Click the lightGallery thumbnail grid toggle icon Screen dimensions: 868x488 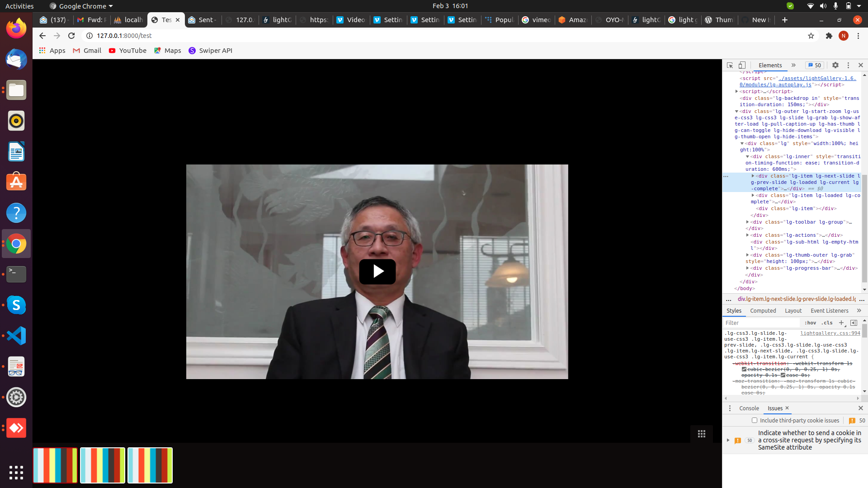[x=701, y=434]
